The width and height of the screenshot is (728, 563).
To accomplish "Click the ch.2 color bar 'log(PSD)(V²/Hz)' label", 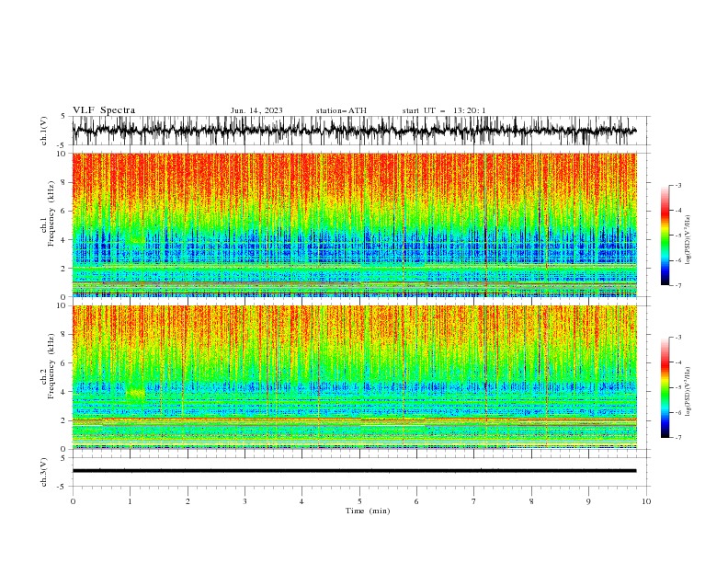I will (688, 391).
